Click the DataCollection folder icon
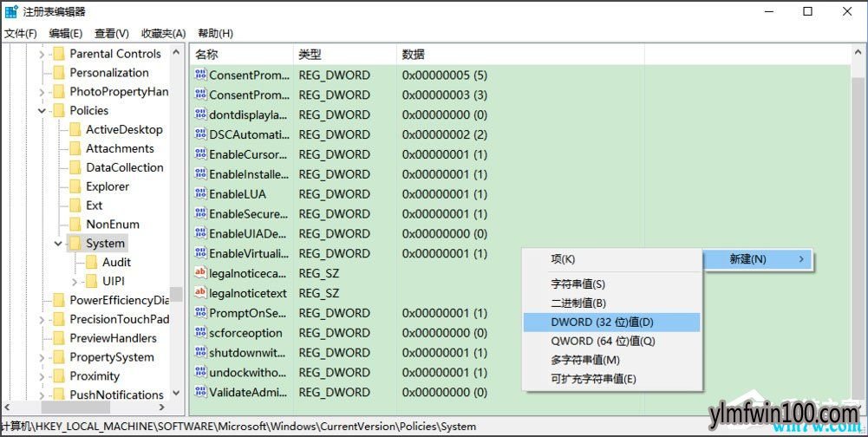Image resolution: width=868 pixels, height=437 pixels. [x=75, y=168]
